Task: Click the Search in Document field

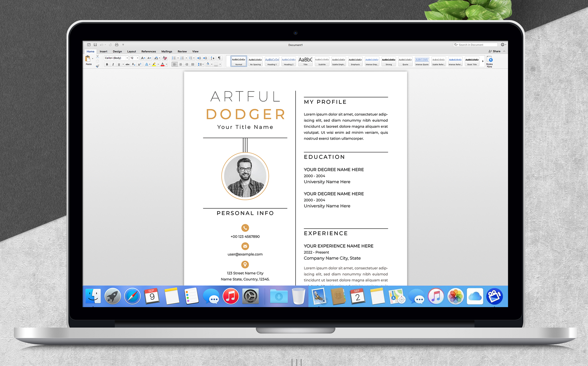Action: tap(475, 45)
